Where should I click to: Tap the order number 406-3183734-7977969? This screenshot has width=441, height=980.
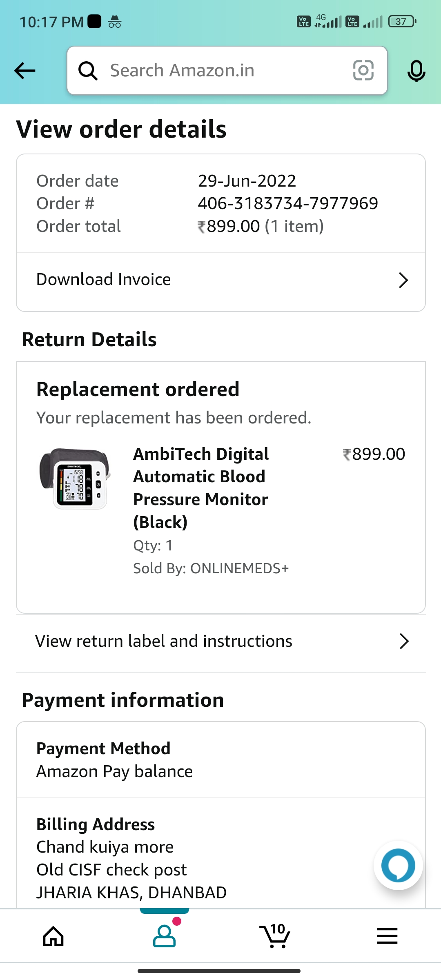[x=288, y=203]
